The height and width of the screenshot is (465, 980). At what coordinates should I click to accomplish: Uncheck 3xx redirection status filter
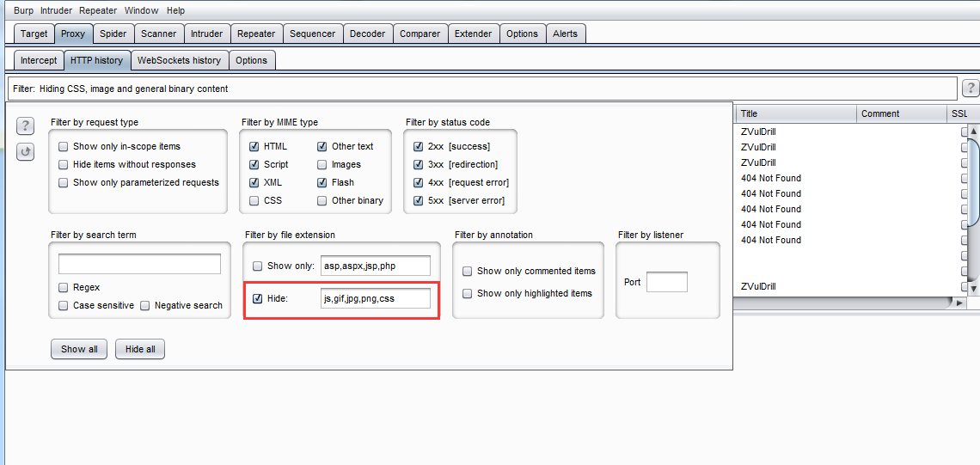pos(418,164)
